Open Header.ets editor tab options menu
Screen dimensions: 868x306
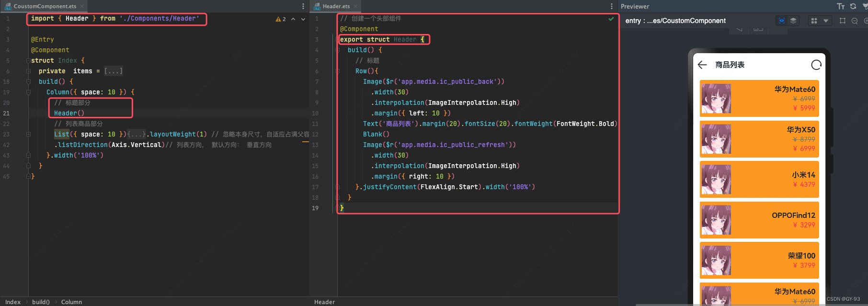(x=612, y=6)
